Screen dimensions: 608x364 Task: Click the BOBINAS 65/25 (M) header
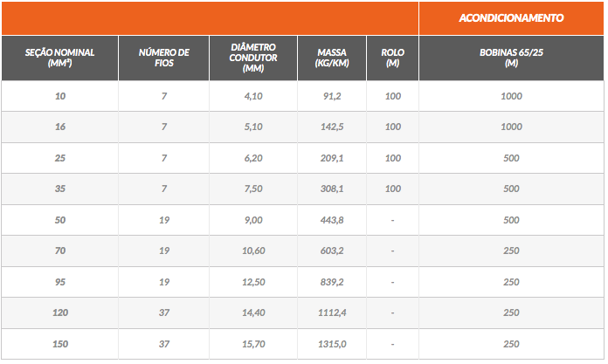coord(511,58)
